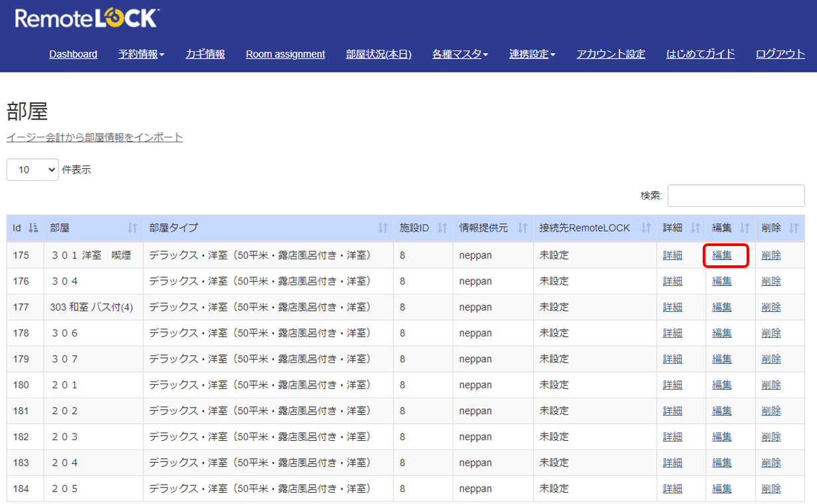Open カギ情報 in navigation bar
Screen dimensions: 817x504
click(205, 54)
